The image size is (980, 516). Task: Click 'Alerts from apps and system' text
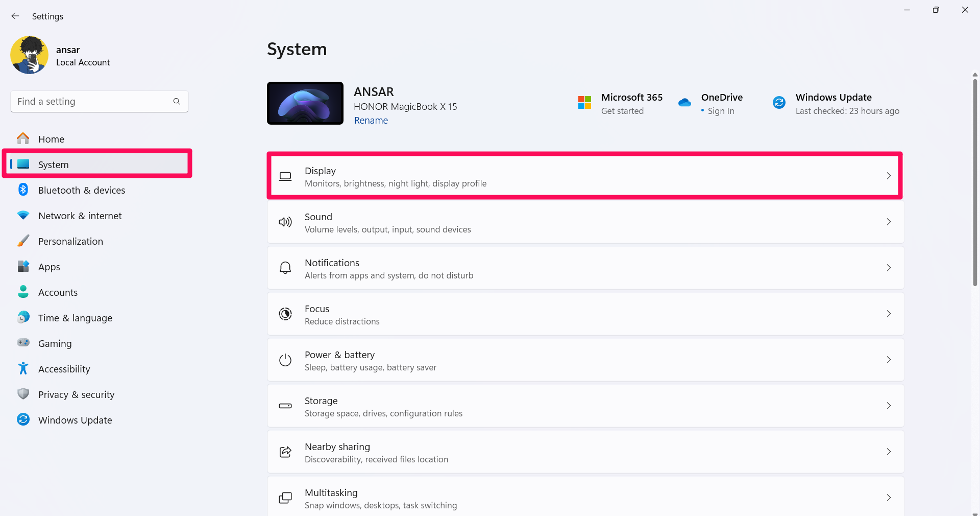point(360,275)
